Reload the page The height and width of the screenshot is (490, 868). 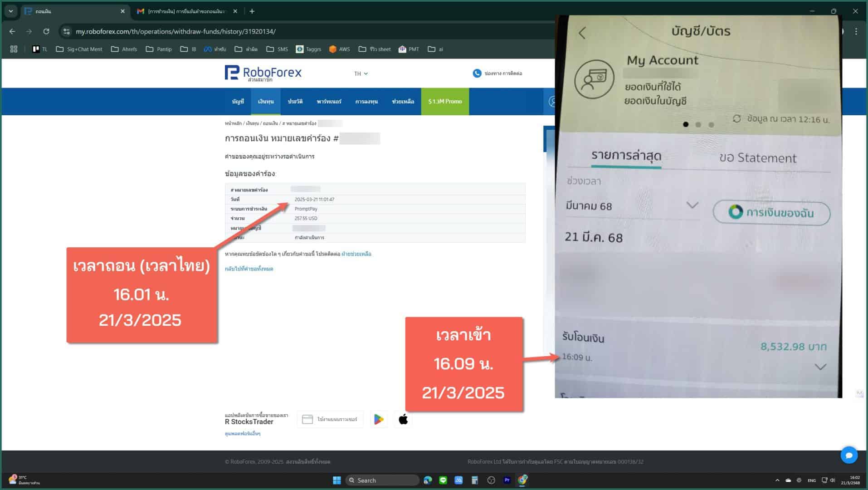(x=46, y=31)
